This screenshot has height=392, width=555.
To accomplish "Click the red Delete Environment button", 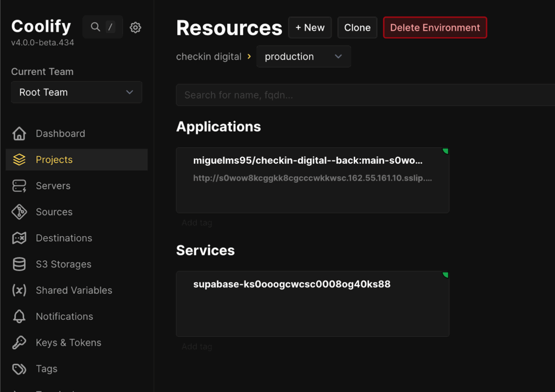I will pos(435,28).
